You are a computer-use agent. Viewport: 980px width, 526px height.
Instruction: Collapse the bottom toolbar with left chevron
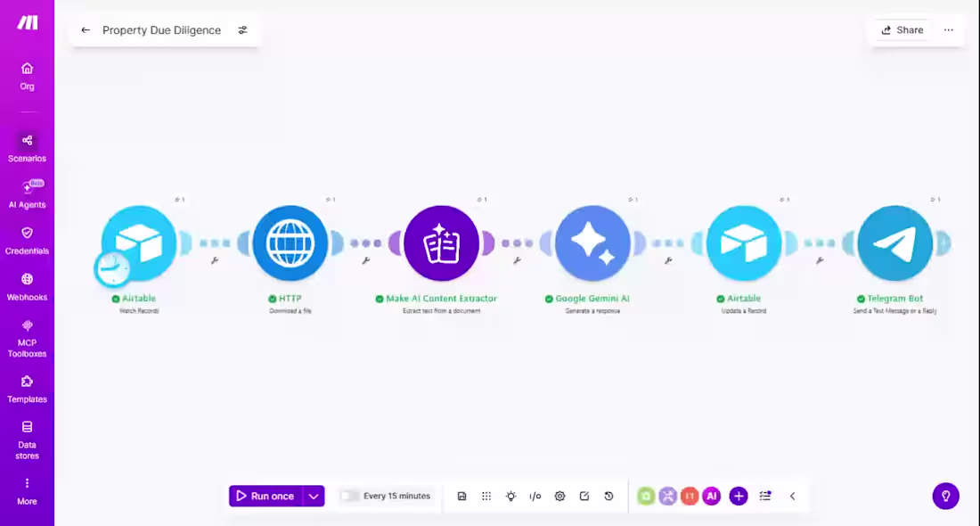click(793, 496)
